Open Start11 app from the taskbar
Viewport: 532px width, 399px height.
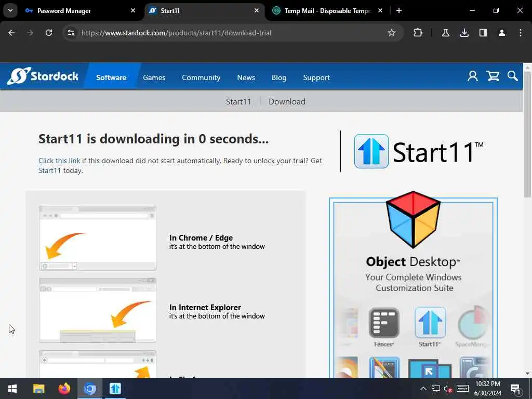coord(115,389)
